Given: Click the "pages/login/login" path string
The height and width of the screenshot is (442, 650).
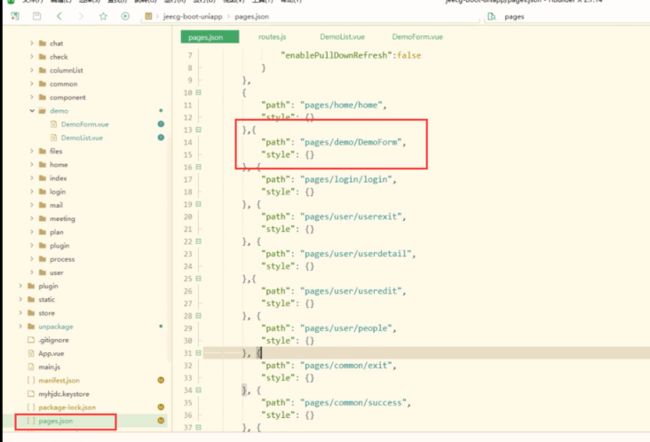Looking at the screenshot, I should pyautogui.click(x=346, y=180).
